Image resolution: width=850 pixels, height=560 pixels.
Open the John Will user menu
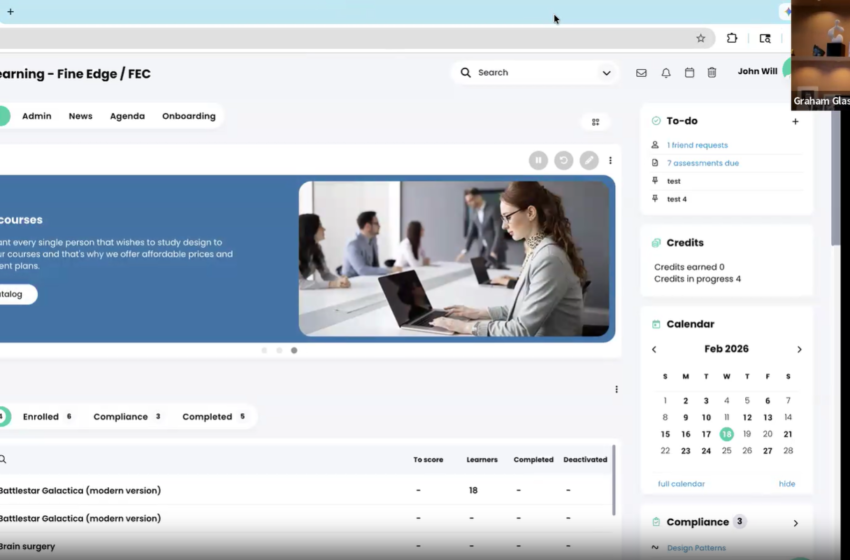(x=757, y=71)
